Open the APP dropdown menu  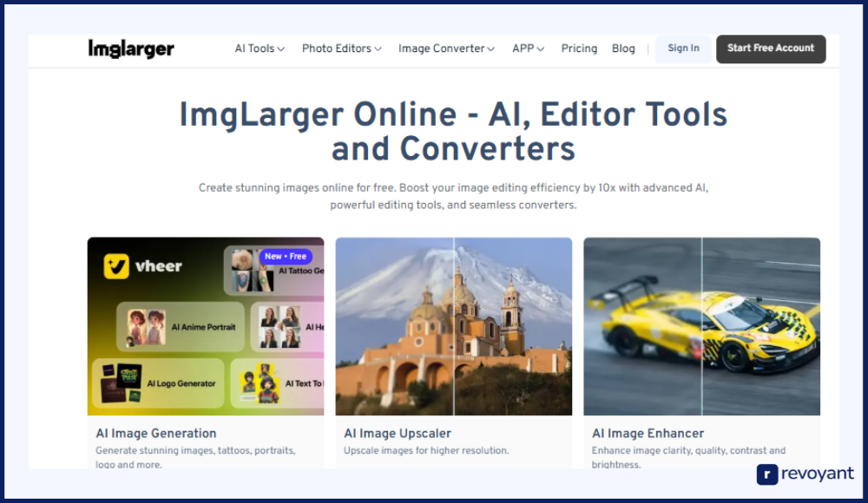(x=528, y=49)
